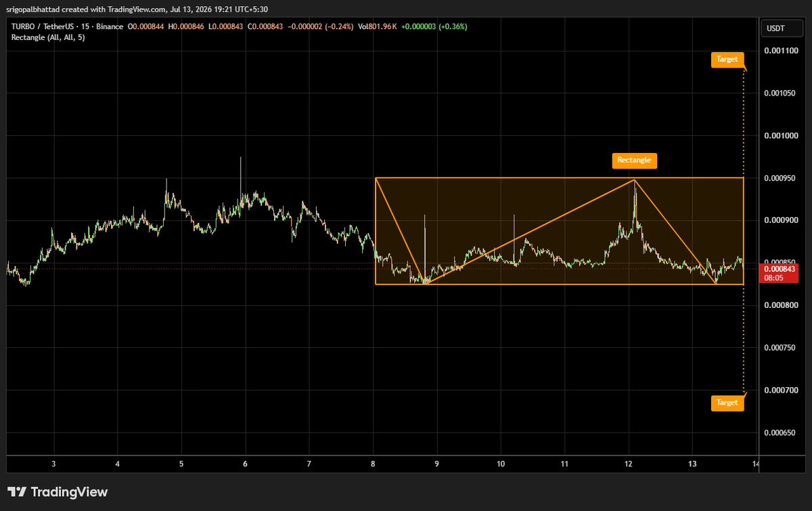Select the upper Target label
The width and height of the screenshot is (812, 511).
[x=727, y=60]
